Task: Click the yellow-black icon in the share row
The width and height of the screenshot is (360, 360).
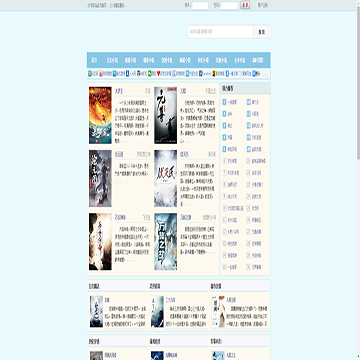Action: [x=214, y=73]
